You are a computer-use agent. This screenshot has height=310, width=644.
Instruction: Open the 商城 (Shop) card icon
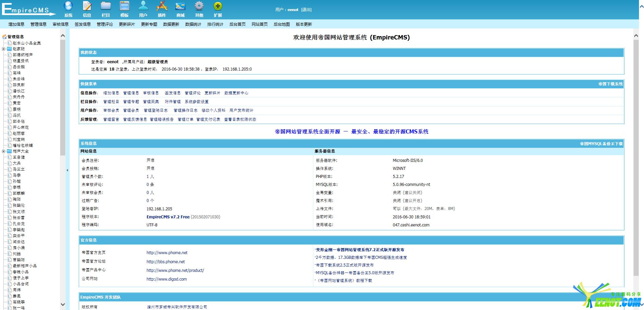click(180, 6)
